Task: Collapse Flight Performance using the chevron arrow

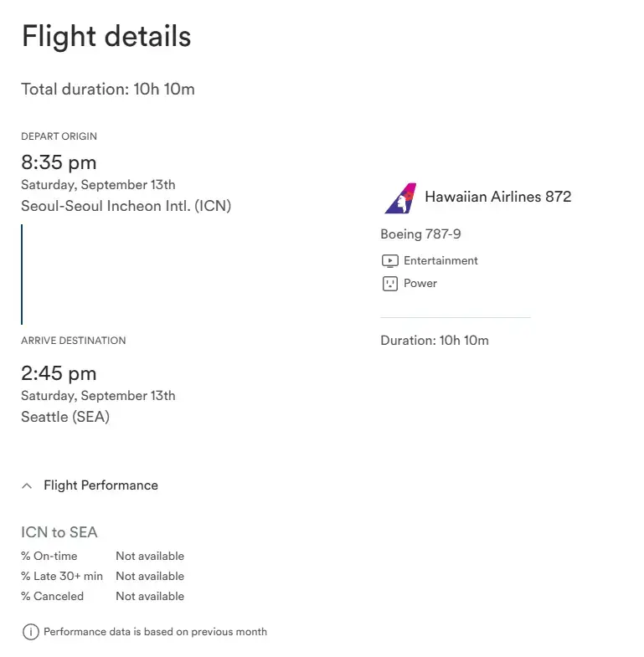Action: pyautogui.click(x=27, y=485)
